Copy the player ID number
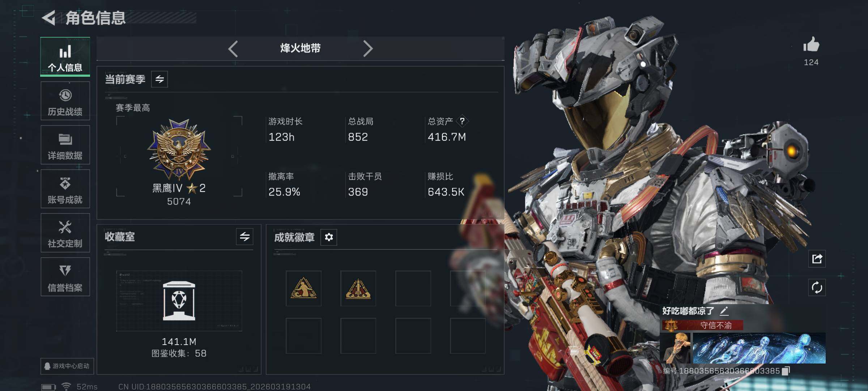Screen dimensions: 868x391 click(786, 371)
